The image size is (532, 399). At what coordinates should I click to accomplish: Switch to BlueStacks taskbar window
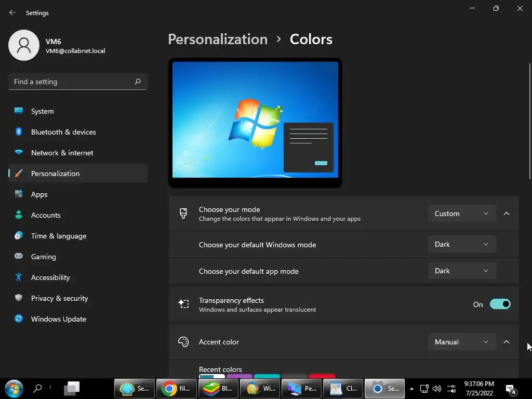[218, 389]
